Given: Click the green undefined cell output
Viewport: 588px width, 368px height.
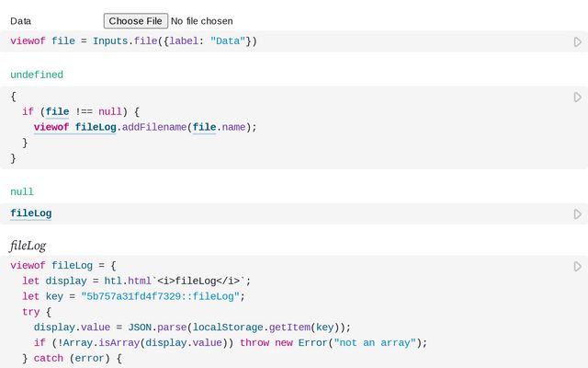Looking at the screenshot, I should pos(37,75).
